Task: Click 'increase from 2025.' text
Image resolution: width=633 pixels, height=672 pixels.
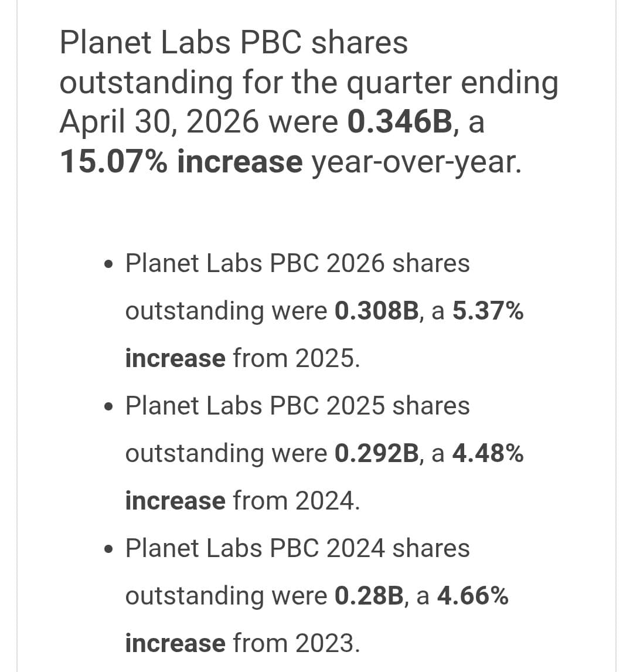Action: tap(243, 358)
